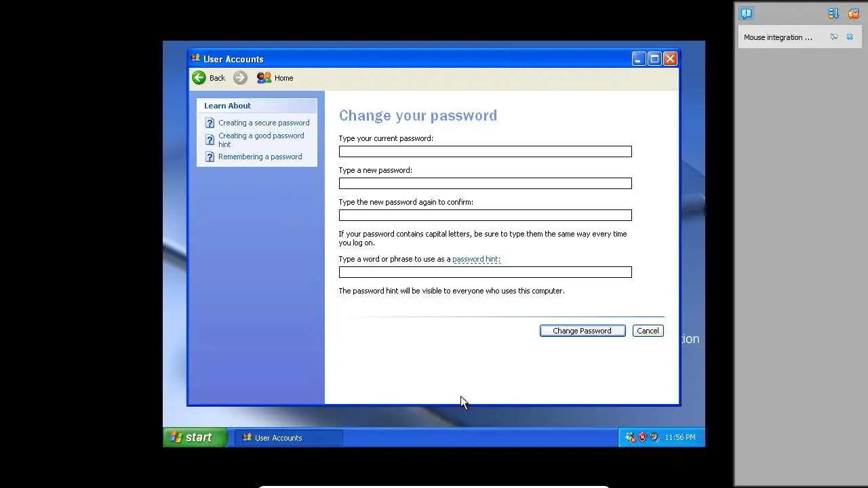Click the confirm new password field
The height and width of the screenshot is (488, 868).
click(485, 215)
